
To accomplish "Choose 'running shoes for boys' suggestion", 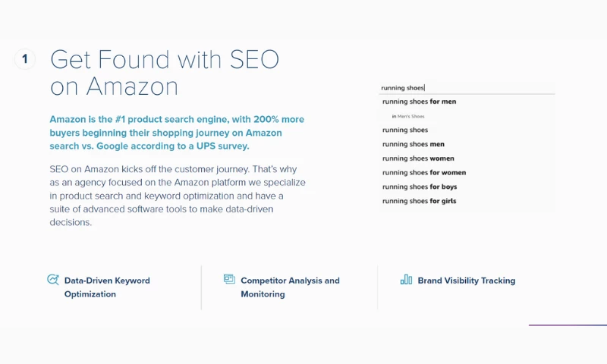I will click(420, 187).
